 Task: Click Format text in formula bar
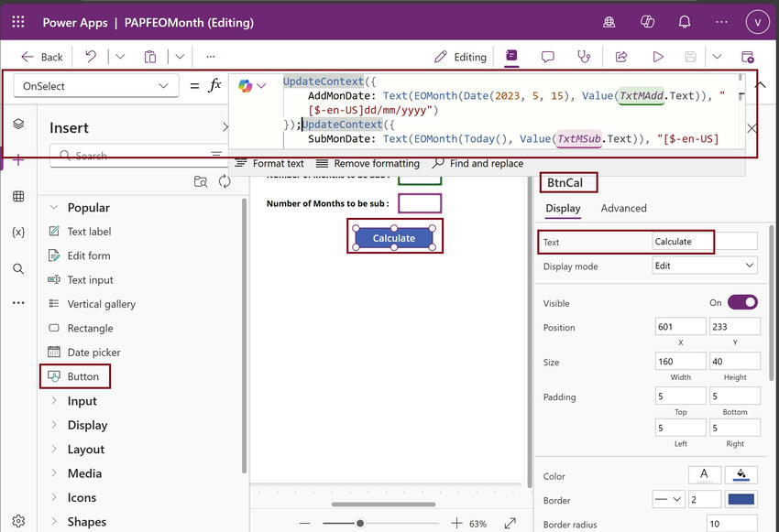(269, 163)
